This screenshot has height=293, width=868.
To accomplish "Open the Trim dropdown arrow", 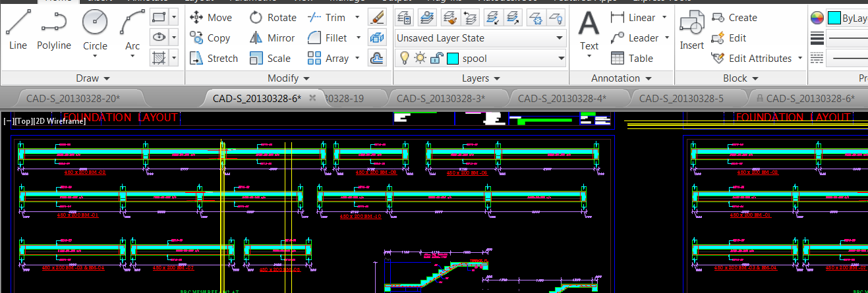I will click(357, 18).
